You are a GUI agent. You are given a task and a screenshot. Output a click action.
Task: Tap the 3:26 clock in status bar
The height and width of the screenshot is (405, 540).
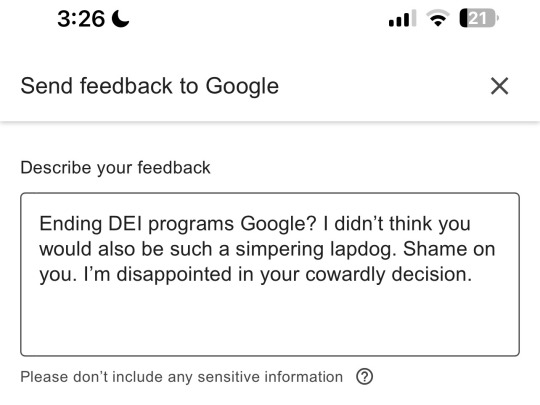81,19
